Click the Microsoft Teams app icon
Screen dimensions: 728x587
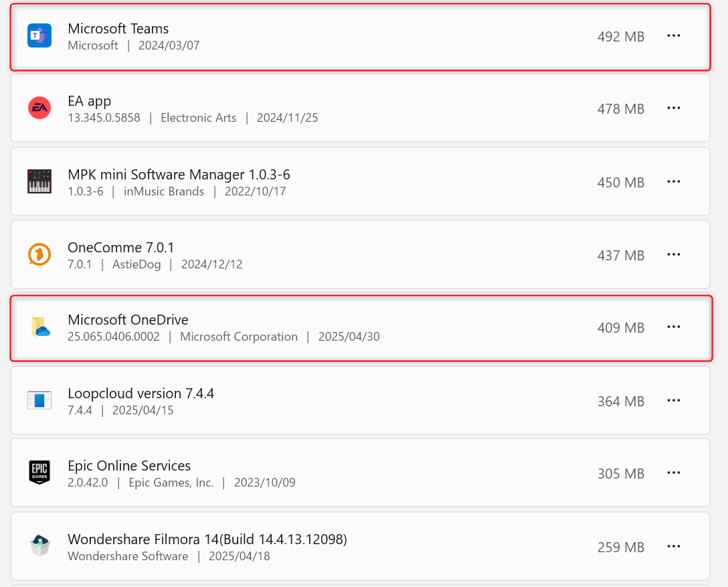pyautogui.click(x=39, y=35)
